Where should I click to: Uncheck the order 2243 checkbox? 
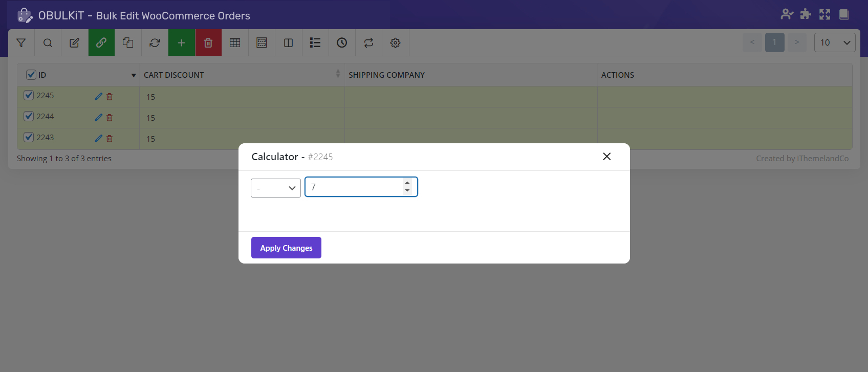point(29,137)
